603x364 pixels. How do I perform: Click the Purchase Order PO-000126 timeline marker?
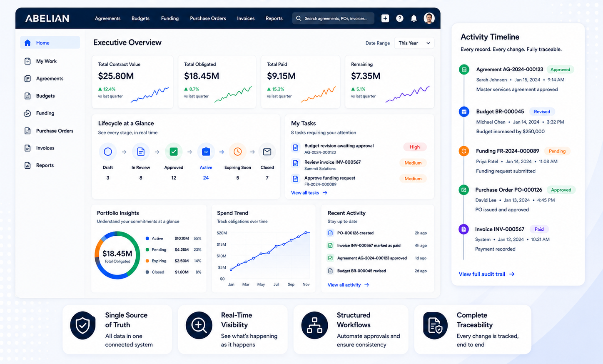(x=463, y=190)
